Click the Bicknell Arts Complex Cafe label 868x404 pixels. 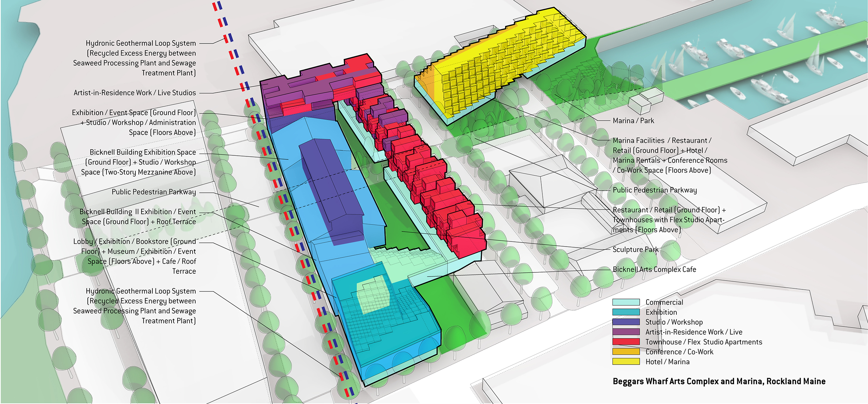654,269
